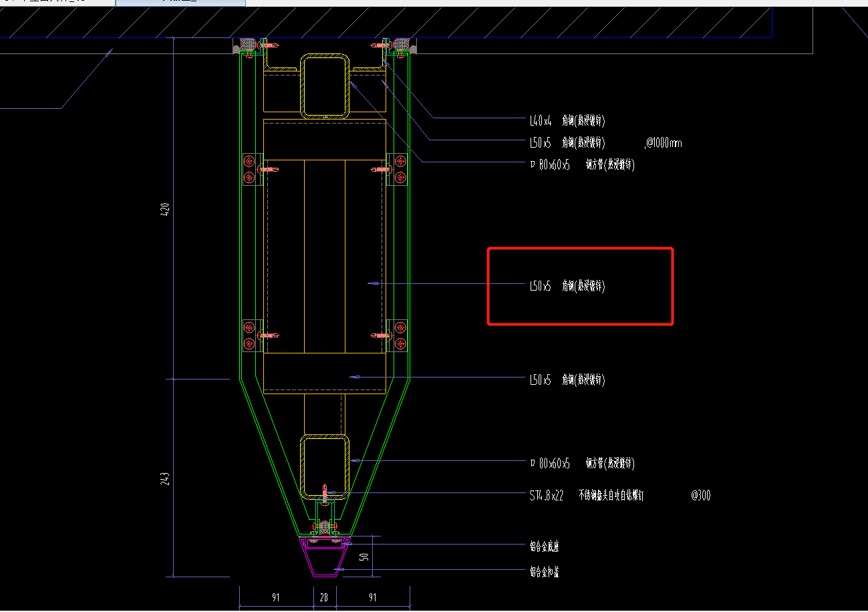Screen dimensions: 868x612
Task: Click the vertical "420" dimension text
Action: pos(166,210)
